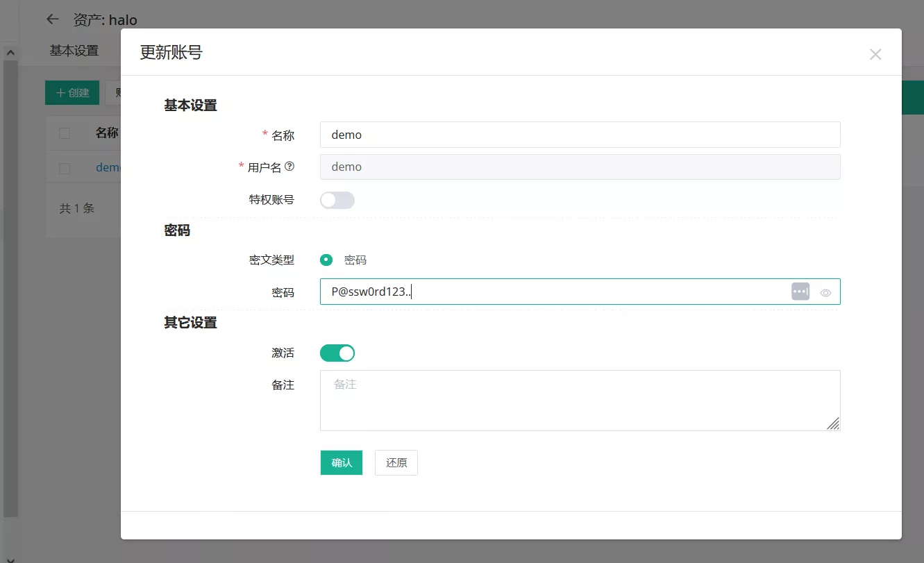Enable the 特权账号 switch
This screenshot has width=924, height=563.
337,201
